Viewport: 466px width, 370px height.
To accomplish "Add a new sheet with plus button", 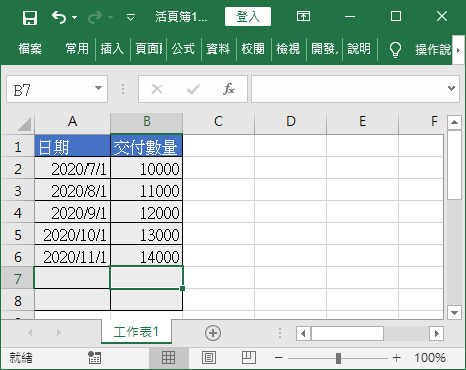I will [213, 333].
